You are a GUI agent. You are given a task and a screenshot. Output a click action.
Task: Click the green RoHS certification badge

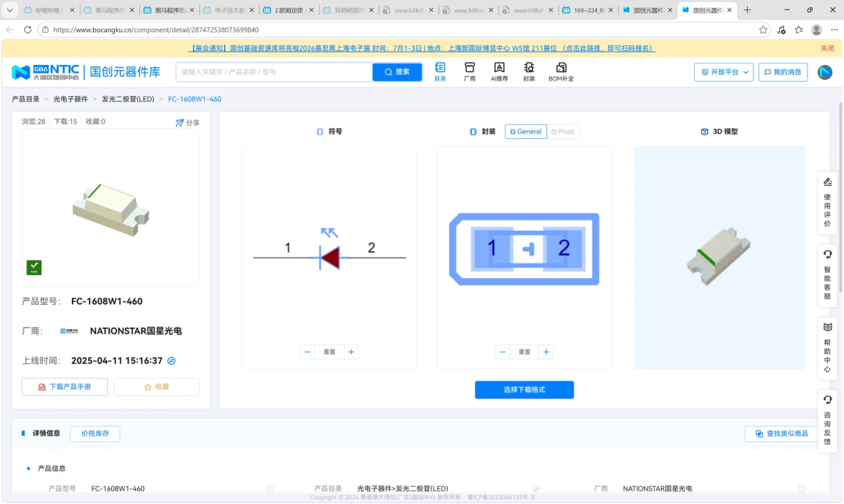34,267
